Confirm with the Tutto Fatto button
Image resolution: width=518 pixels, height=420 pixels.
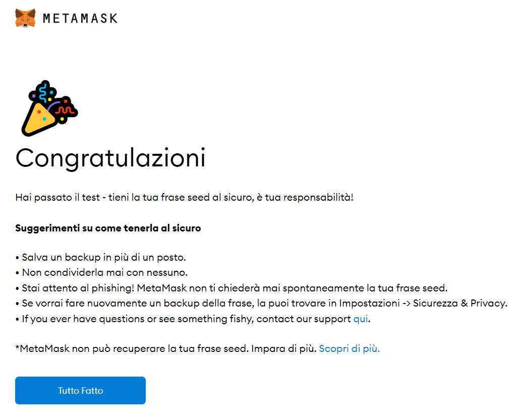click(x=80, y=391)
